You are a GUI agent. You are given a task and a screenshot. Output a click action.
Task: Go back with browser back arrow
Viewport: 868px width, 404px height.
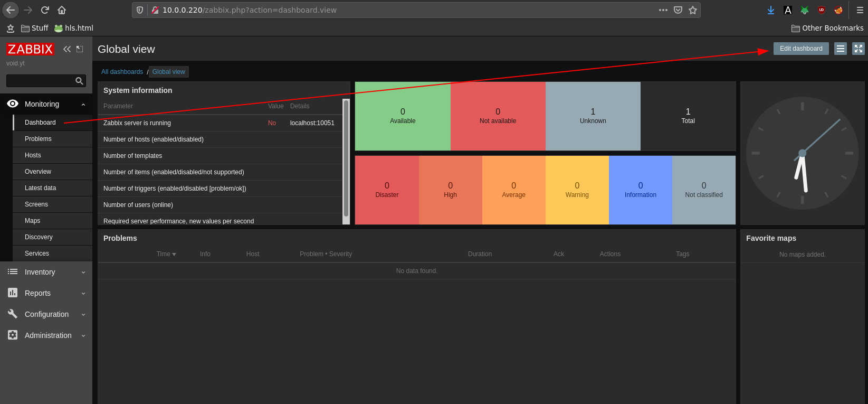coord(11,10)
